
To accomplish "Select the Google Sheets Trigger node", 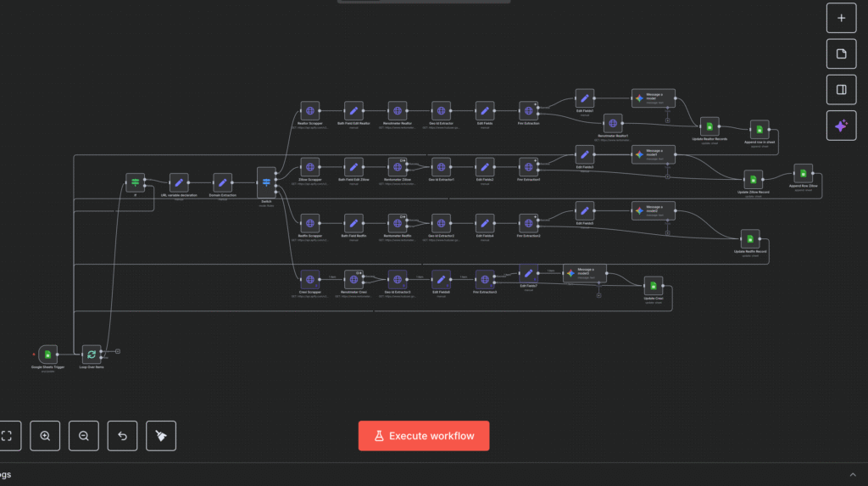I will click(48, 355).
